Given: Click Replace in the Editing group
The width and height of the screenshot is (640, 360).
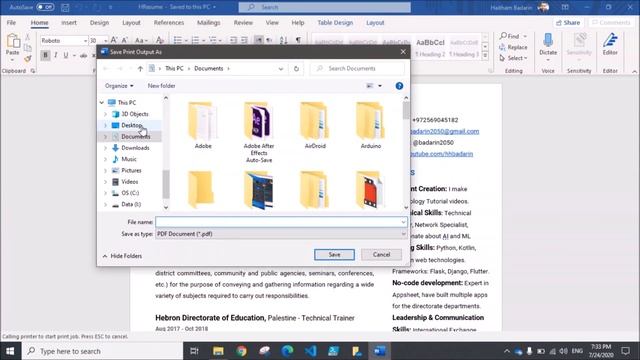Looking at the screenshot, I should click(513, 47).
